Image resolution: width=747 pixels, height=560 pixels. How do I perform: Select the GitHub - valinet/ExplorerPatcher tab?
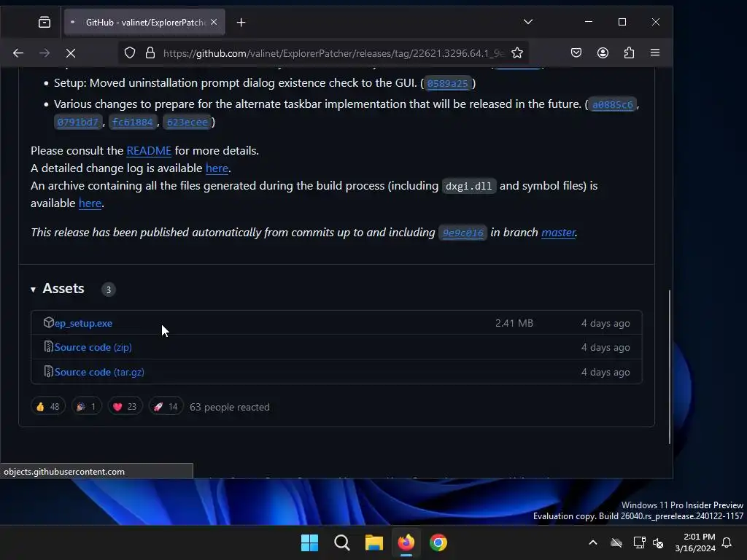tap(145, 22)
